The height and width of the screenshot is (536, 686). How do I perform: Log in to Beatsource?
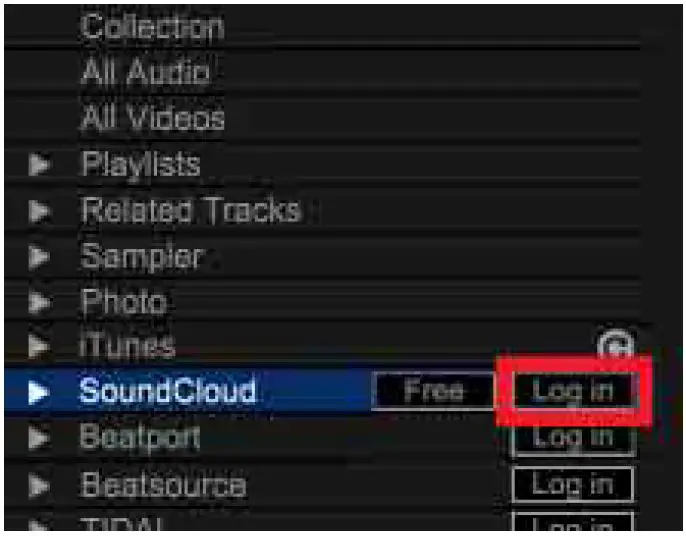(x=573, y=484)
